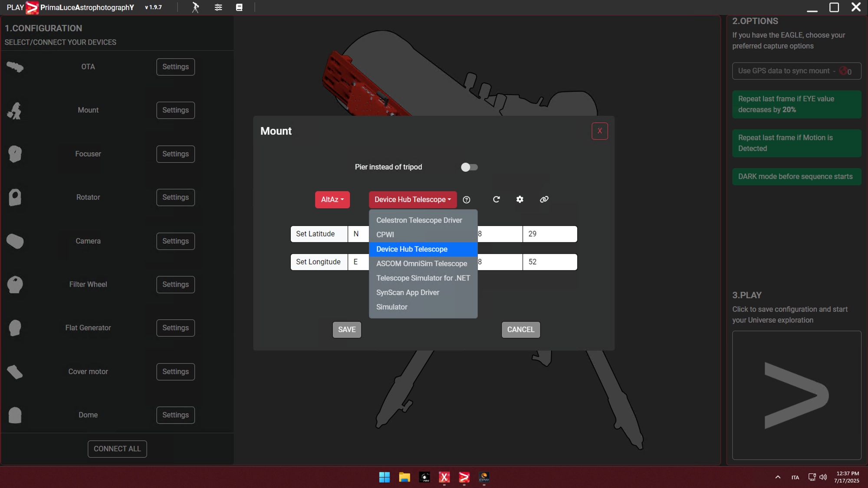The width and height of the screenshot is (868, 488).
Task: Click the Flat Generator device icon
Action: pos(15,328)
